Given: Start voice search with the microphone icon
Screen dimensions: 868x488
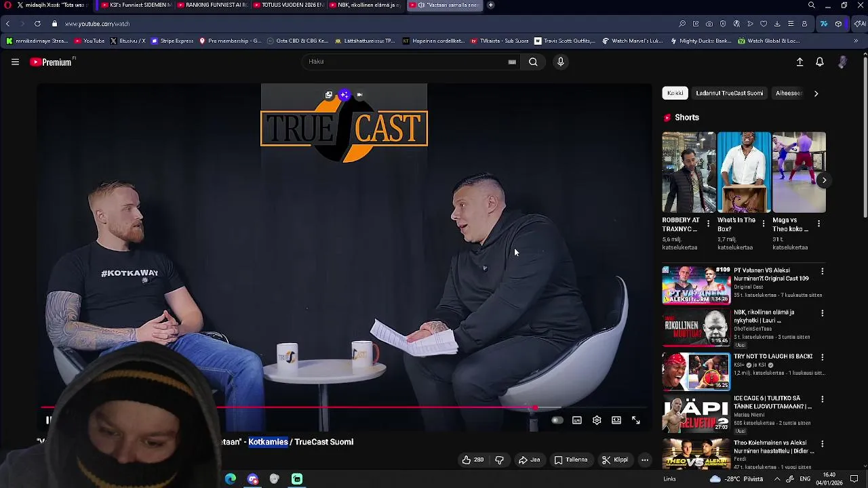Looking at the screenshot, I should click(560, 62).
